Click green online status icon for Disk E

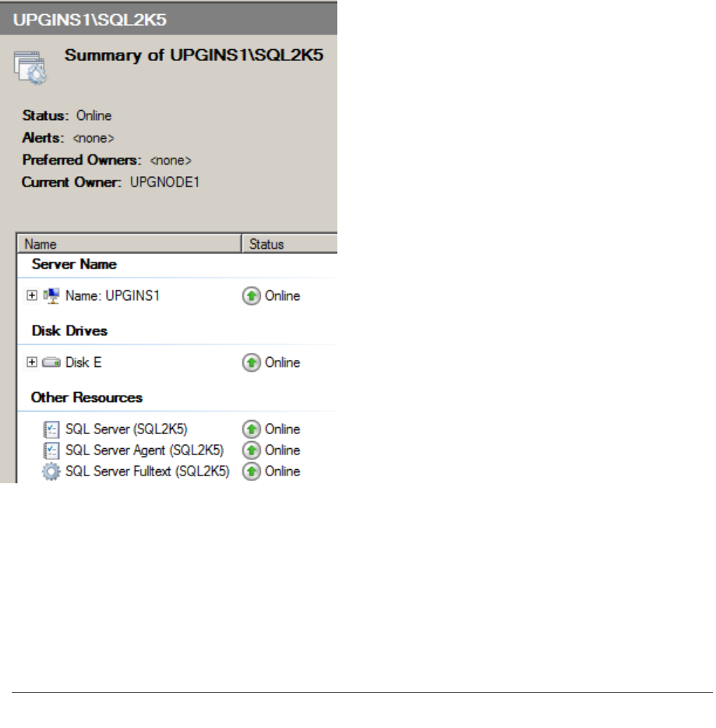251,362
